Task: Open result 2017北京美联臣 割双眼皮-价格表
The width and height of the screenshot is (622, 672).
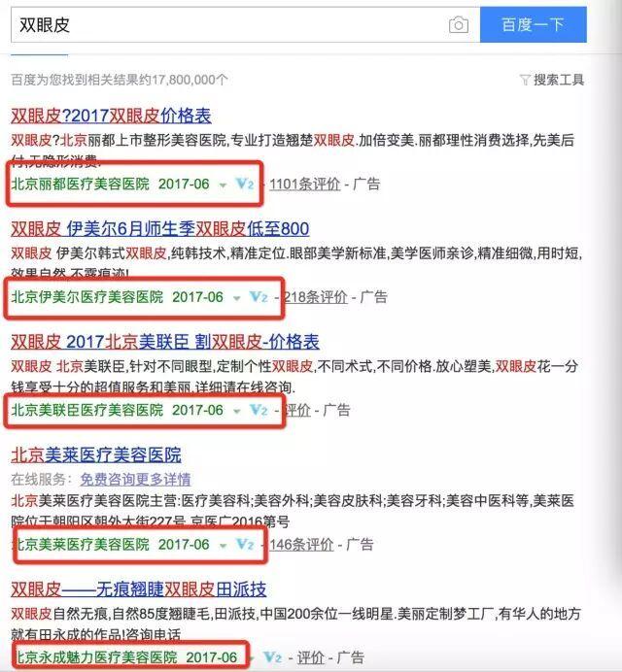Action: [x=165, y=342]
